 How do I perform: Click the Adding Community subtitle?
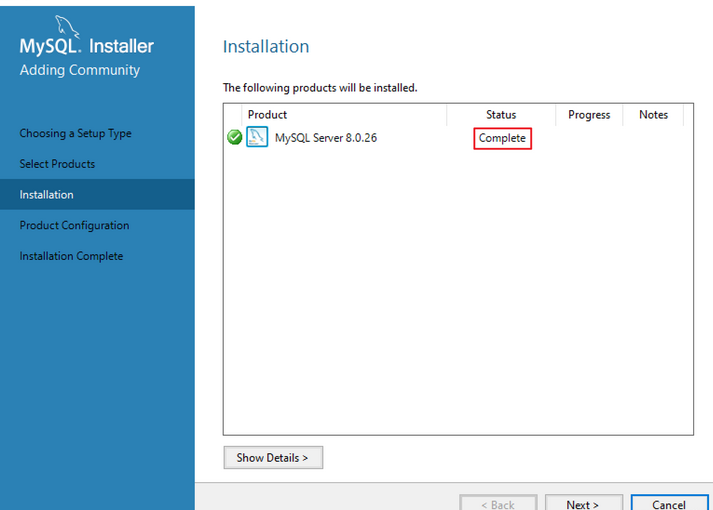click(80, 70)
